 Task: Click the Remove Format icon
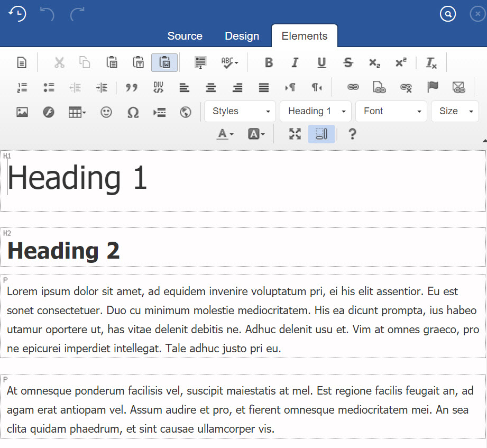(x=431, y=63)
